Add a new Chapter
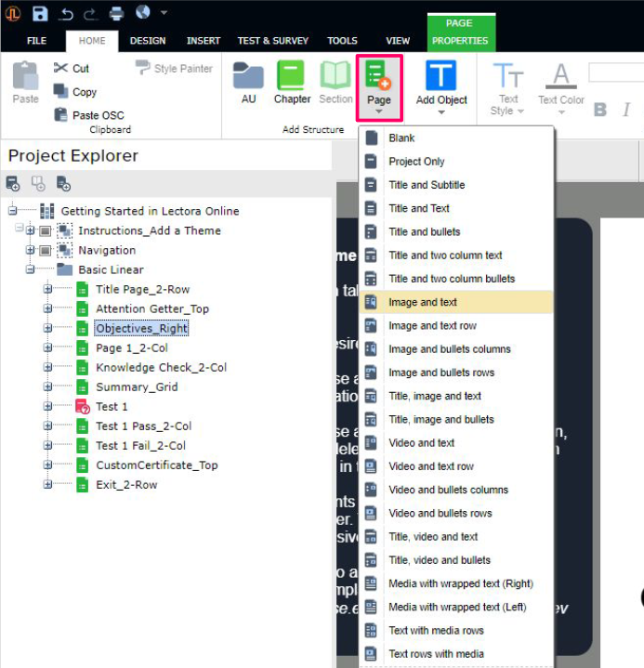Viewport: 644px width, 668px height. tap(292, 82)
